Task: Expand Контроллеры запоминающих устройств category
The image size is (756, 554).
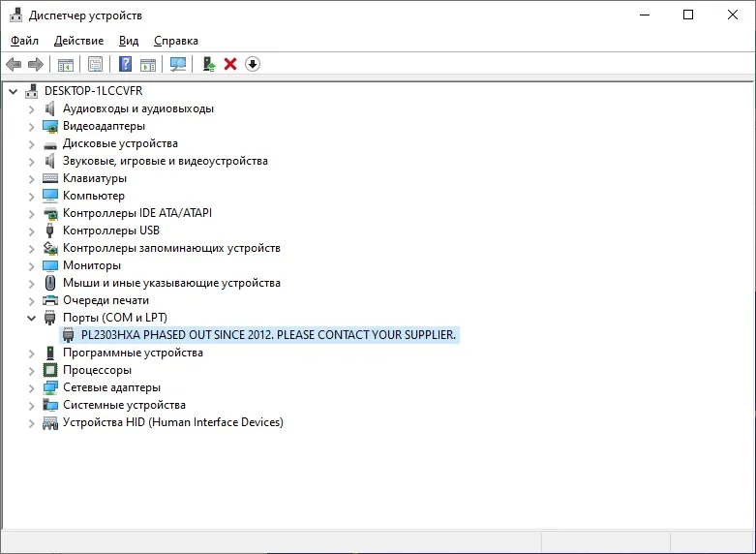Action: coord(31,249)
